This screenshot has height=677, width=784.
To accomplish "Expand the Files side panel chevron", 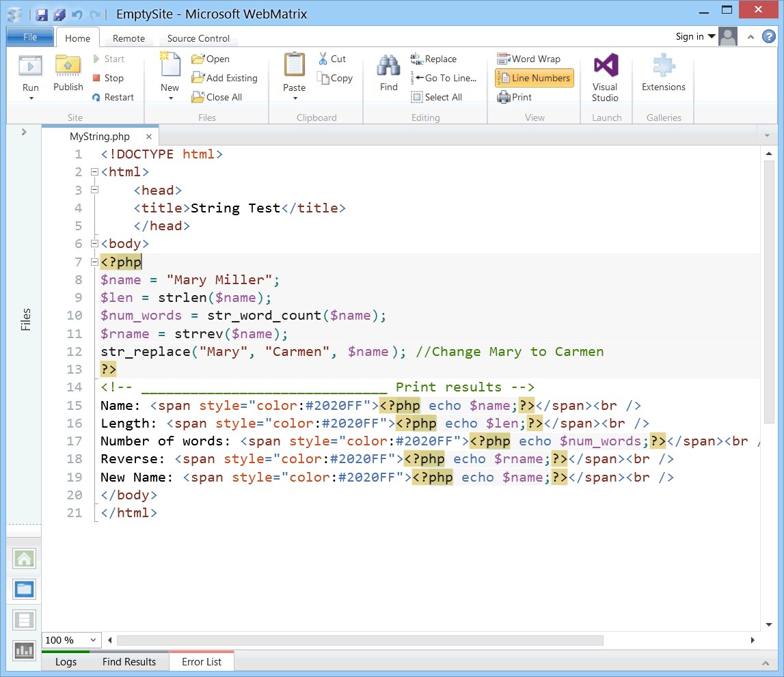I will click(23, 132).
